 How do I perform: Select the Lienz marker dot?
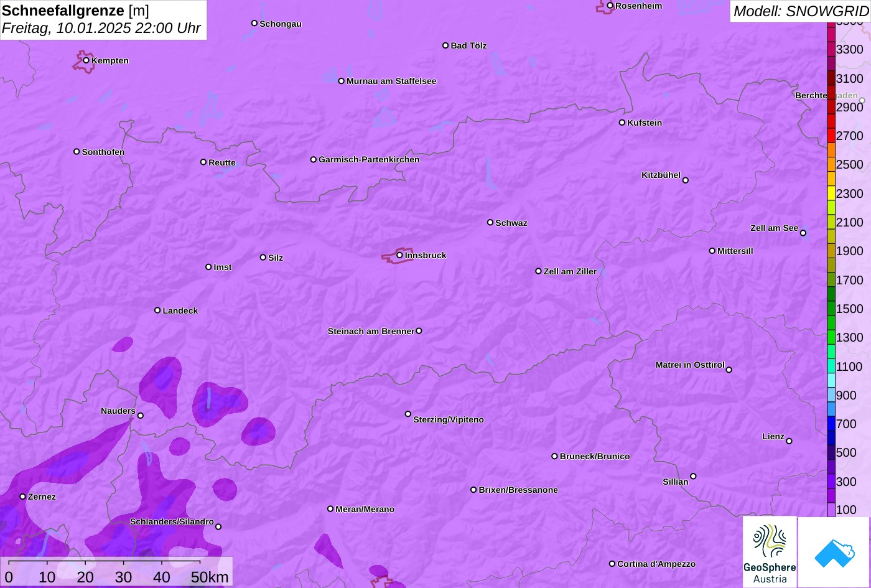pos(789,441)
